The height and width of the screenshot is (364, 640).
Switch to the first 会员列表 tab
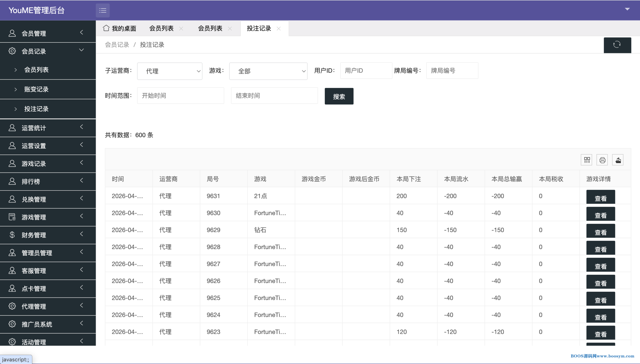161,28
